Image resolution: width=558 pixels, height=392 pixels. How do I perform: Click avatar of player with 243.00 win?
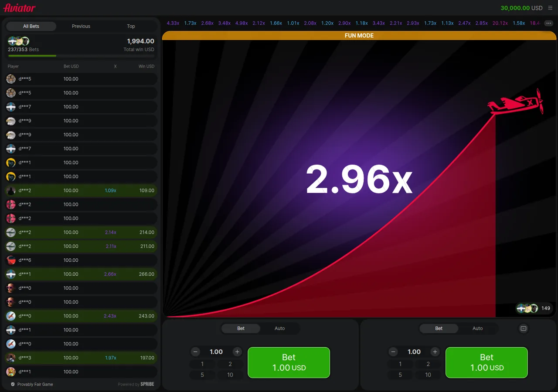[11, 316]
